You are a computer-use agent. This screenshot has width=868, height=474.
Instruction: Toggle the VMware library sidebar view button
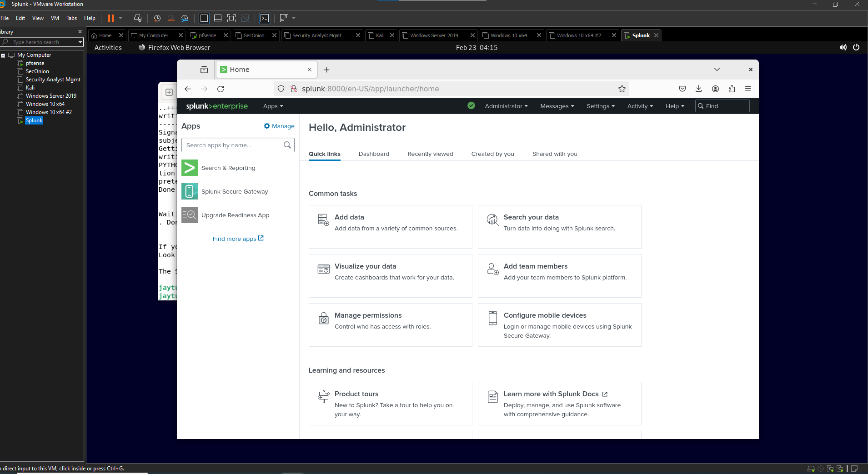(x=204, y=18)
